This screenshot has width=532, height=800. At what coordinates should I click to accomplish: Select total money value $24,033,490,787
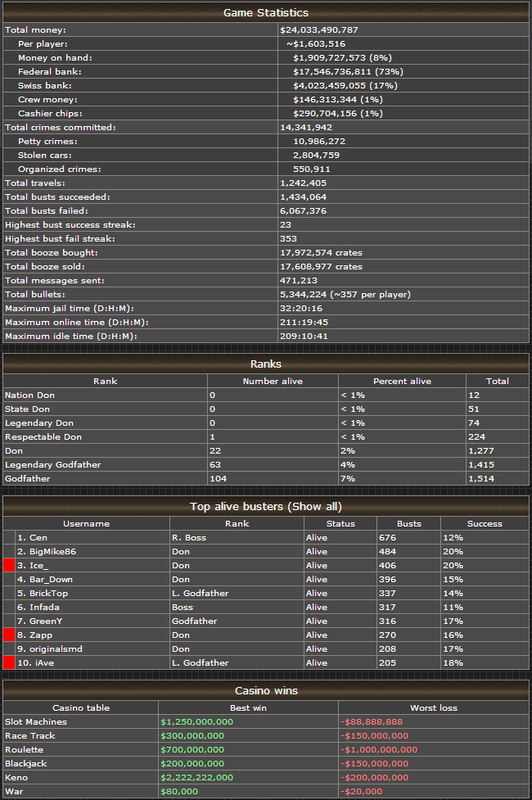point(319,30)
